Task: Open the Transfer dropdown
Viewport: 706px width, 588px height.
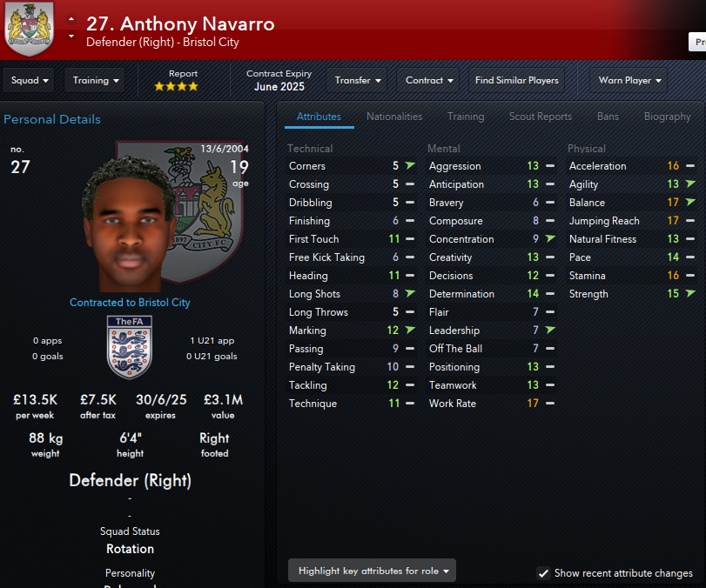Action: pos(357,81)
